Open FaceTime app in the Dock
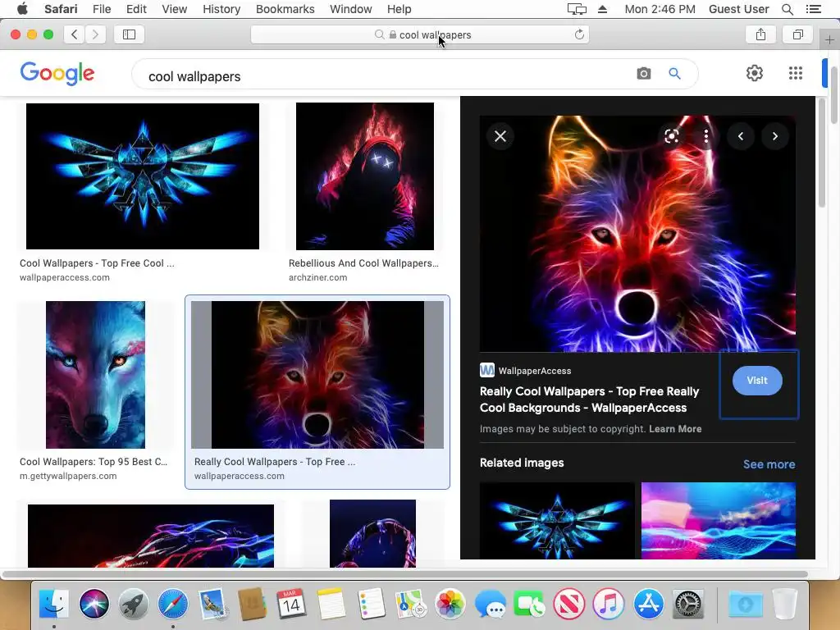This screenshot has height=630, width=840. pos(529,604)
